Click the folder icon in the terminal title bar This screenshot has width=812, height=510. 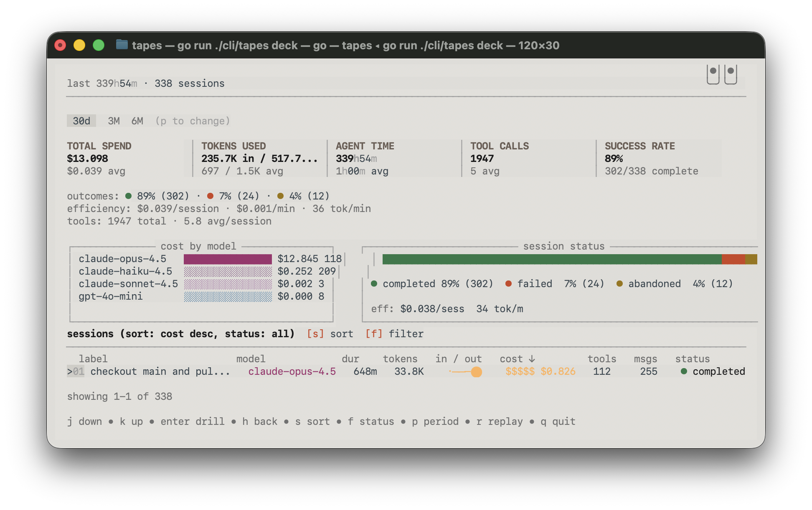(122, 45)
